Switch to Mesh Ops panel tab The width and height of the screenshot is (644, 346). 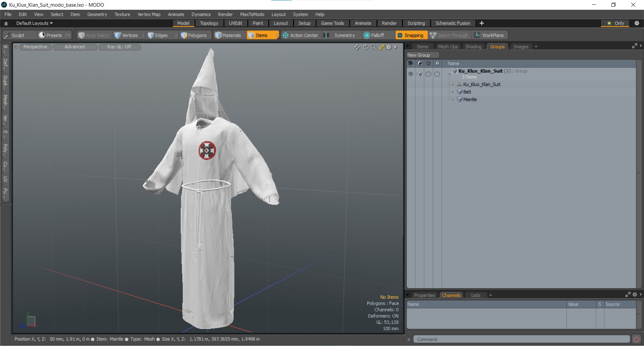448,47
